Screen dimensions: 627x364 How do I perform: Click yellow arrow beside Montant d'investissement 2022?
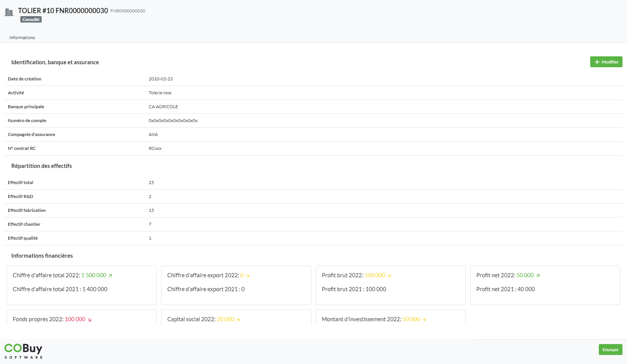click(x=424, y=320)
